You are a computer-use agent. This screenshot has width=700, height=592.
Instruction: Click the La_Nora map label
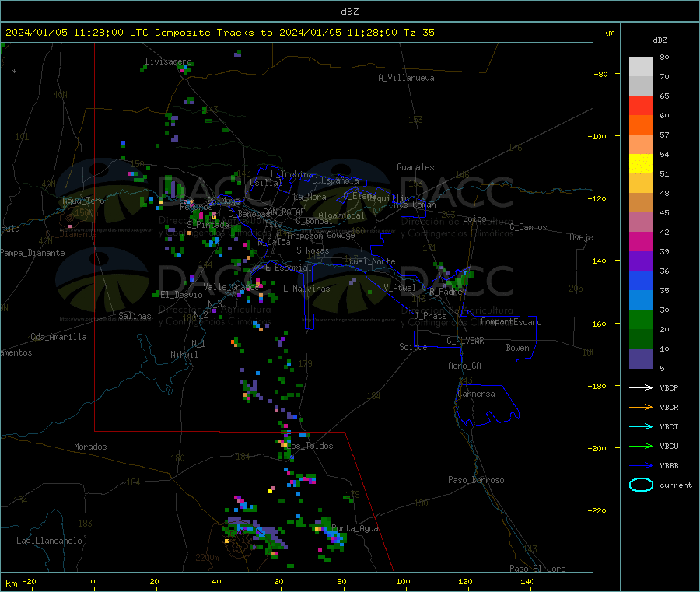click(x=310, y=197)
